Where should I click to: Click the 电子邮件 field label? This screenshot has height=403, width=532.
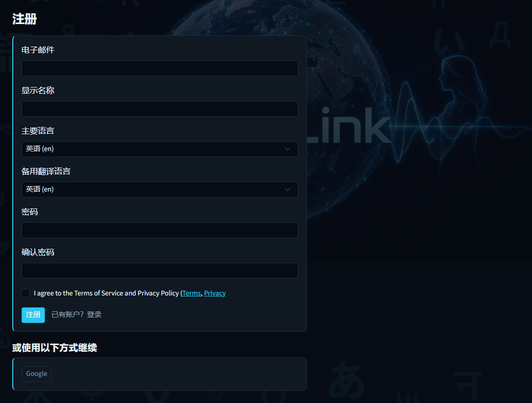click(38, 50)
